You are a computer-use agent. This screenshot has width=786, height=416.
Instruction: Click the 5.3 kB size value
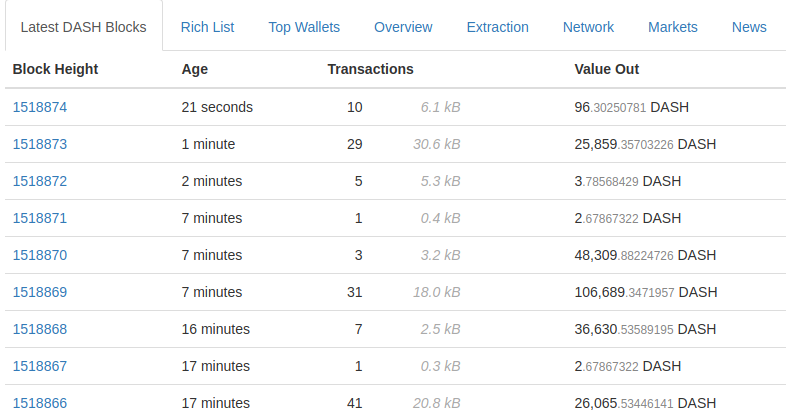click(x=440, y=181)
